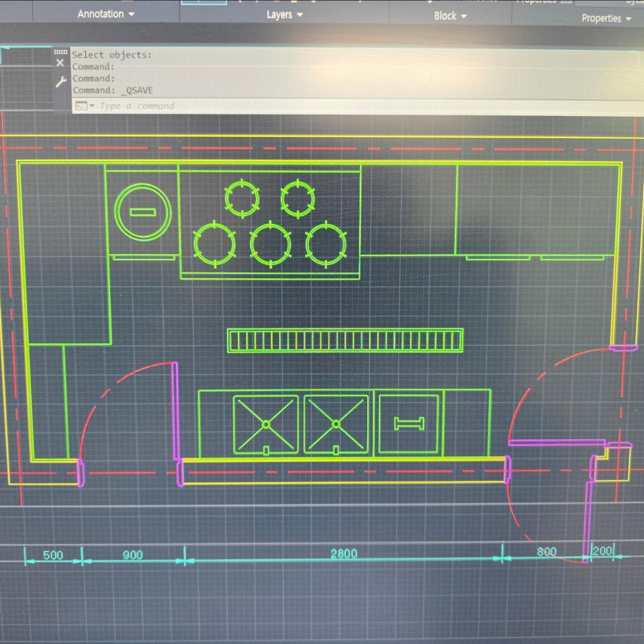This screenshot has height=644, width=644.
Task: Expand the Block ribbon panel
Action: (450, 16)
